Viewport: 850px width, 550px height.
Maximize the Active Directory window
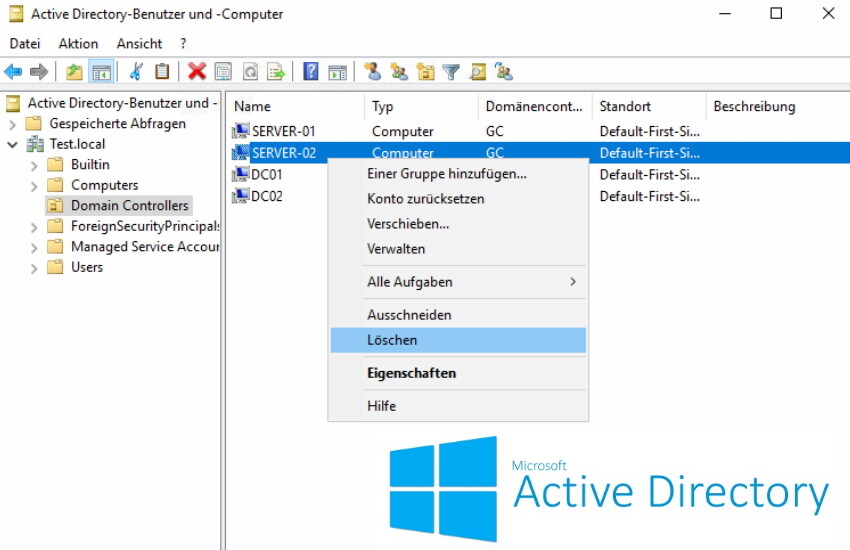tap(776, 14)
